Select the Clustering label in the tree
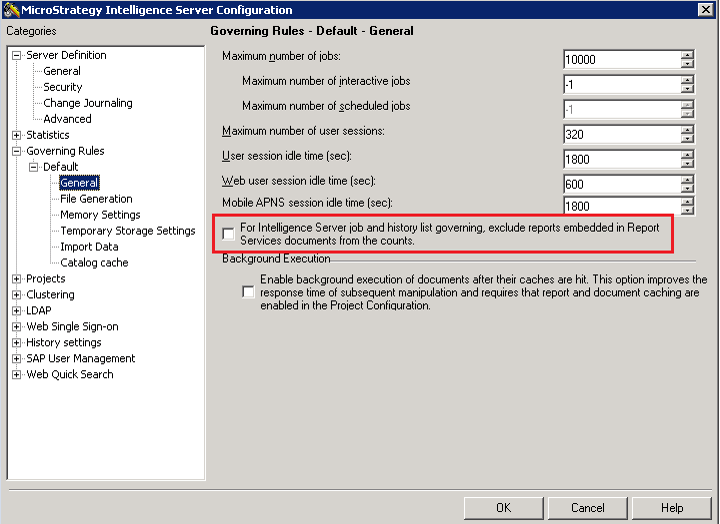 pyautogui.click(x=51, y=295)
